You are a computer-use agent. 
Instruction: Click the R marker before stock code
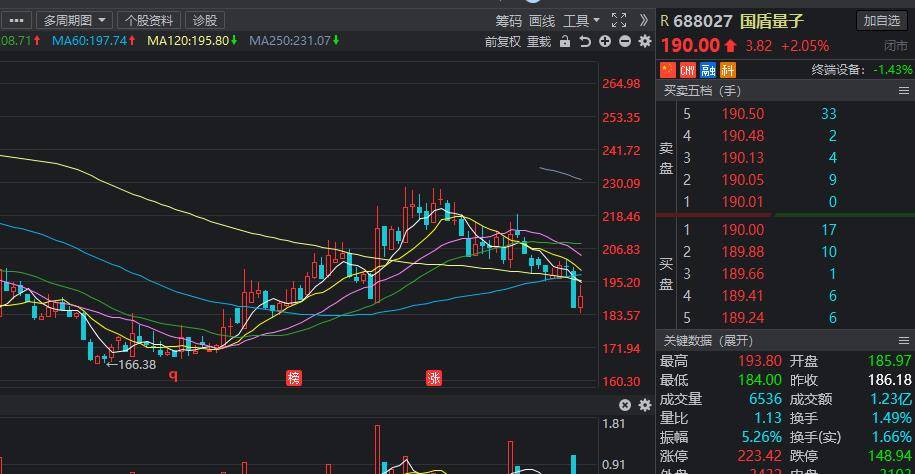pos(664,21)
